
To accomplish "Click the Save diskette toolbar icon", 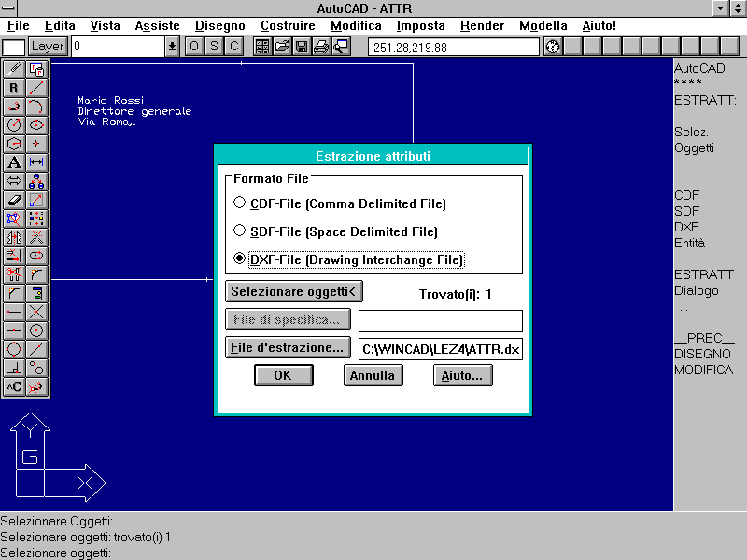I will point(302,47).
